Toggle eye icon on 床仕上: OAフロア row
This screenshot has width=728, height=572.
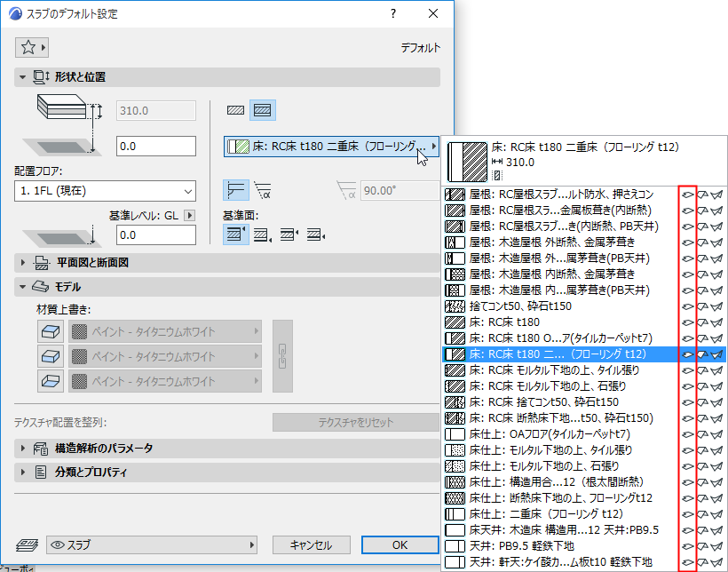coord(688,434)
